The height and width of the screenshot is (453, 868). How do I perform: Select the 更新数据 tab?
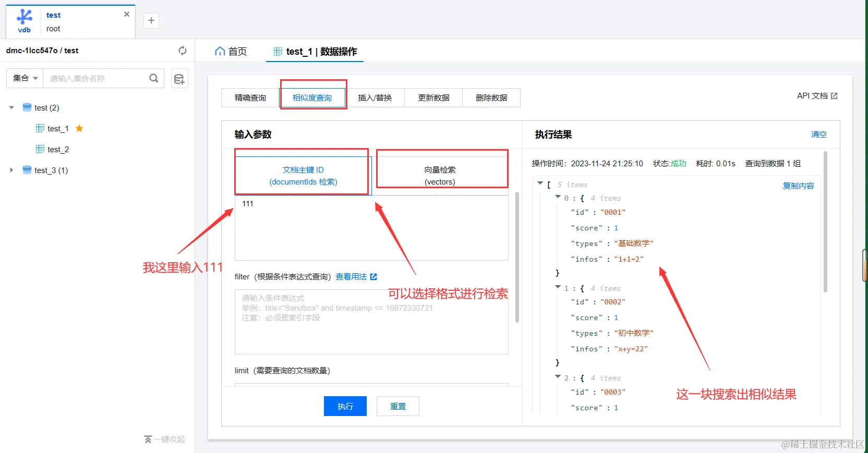coord(433,97)
